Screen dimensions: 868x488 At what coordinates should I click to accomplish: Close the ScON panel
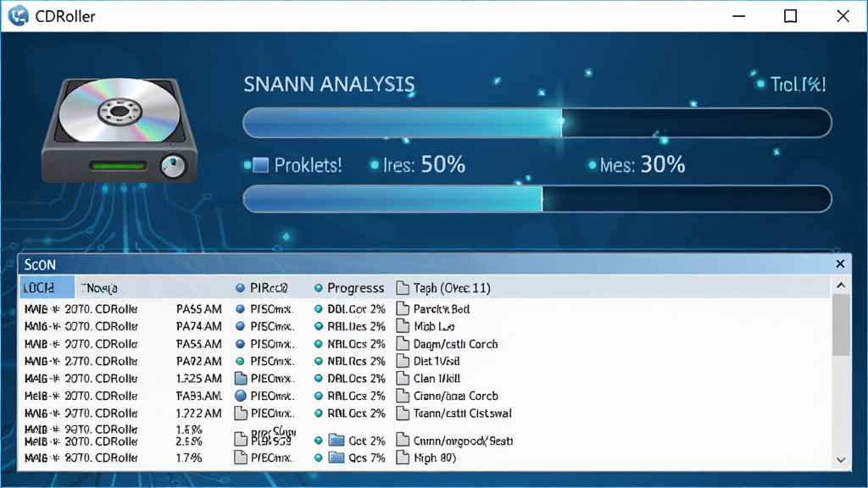840,264
